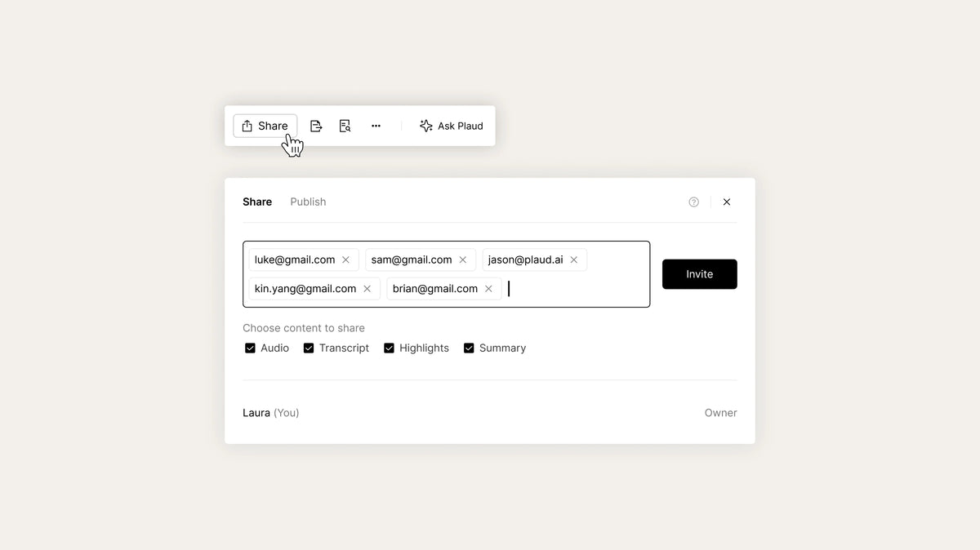Open Ask Plaud assistant
The image size is (980, 550).
pos(452,126)
